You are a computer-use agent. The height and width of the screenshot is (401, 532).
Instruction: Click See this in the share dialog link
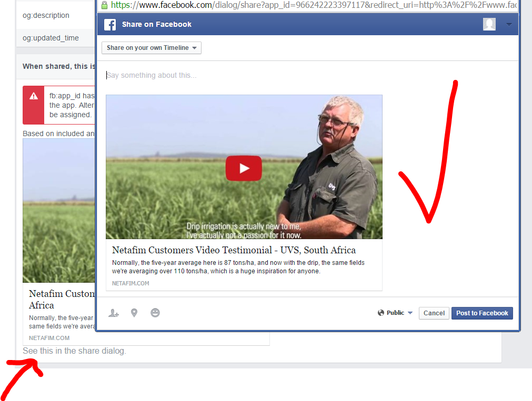point(74,351)
